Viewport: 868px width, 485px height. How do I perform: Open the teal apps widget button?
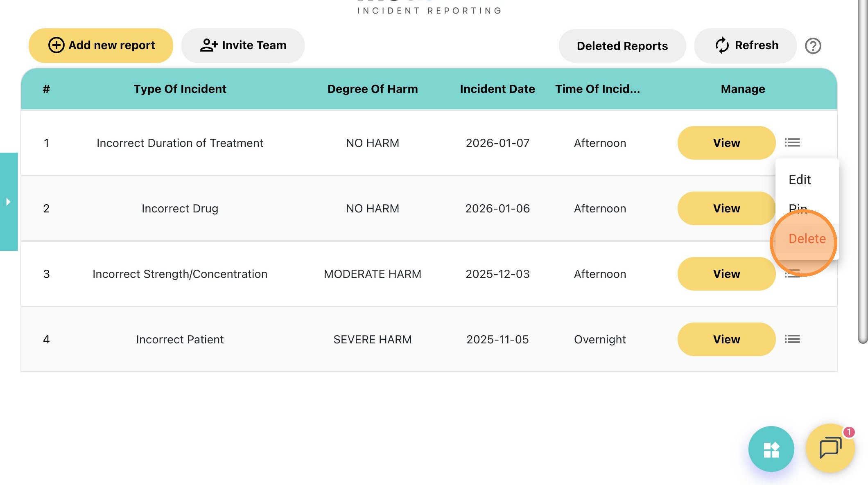pyautogui.click(x=771, y=449)
